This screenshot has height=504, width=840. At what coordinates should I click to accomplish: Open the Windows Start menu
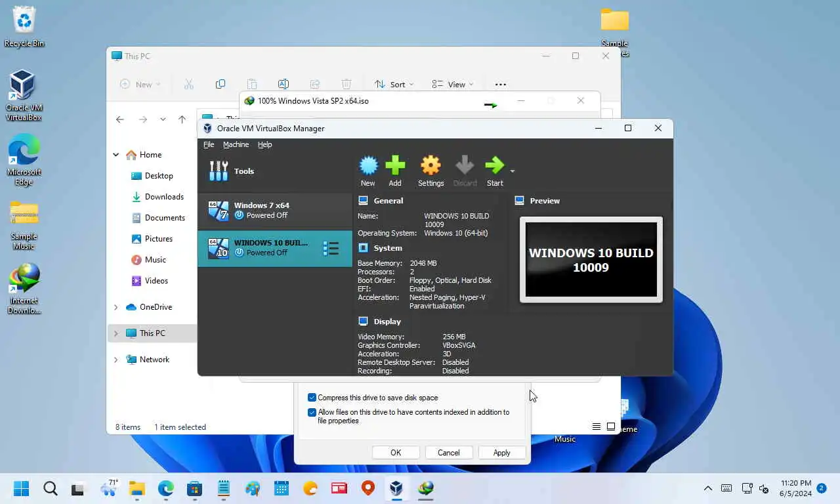click(x=22, y=488)
